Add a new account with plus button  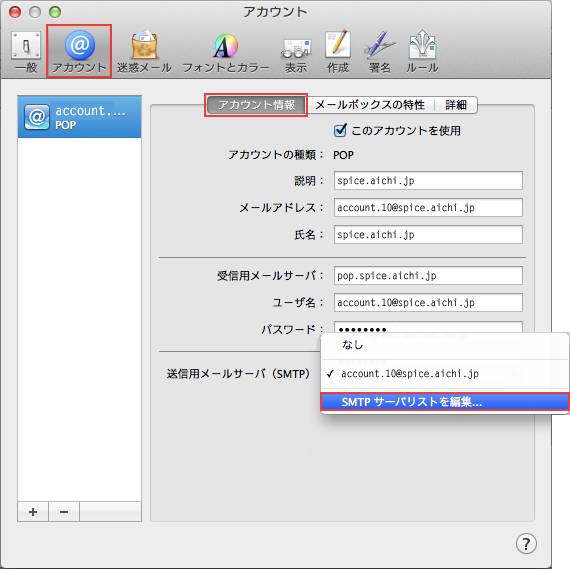click(33, 512)
